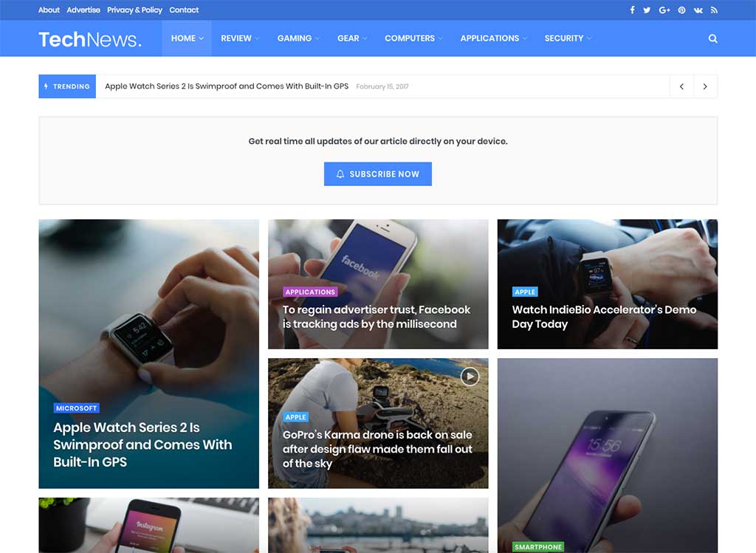756x553 pixels.
Task: Select the Microsoft category tag
Action: point(76,408)
